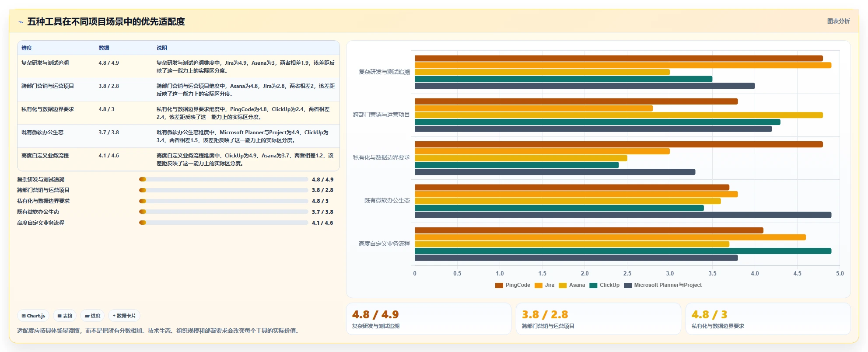Click the orange Jira bar under 复杂研发与测试追溯
This screenshot has height=352, width=868.
[x=623, y=65]
